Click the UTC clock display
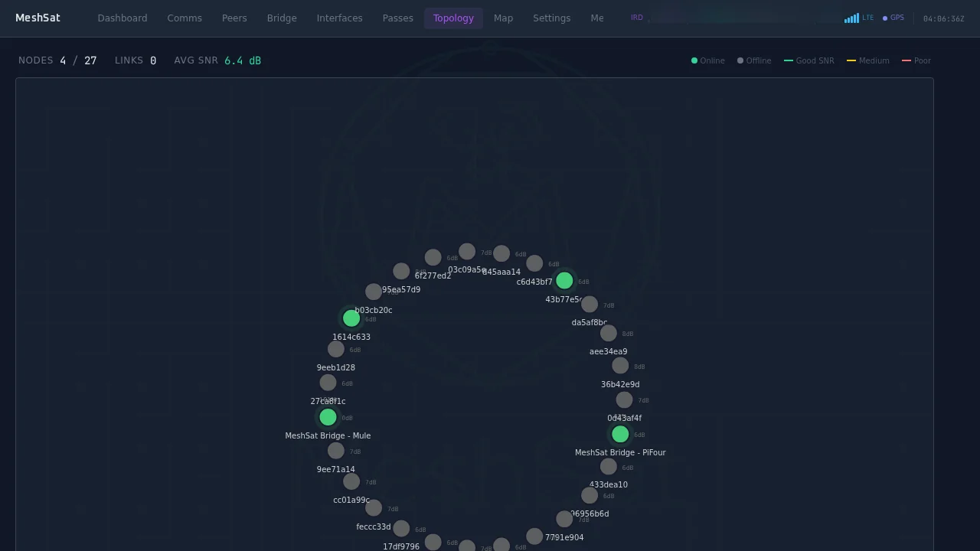Viewport: 980px width, 551px height. (943, 18)
